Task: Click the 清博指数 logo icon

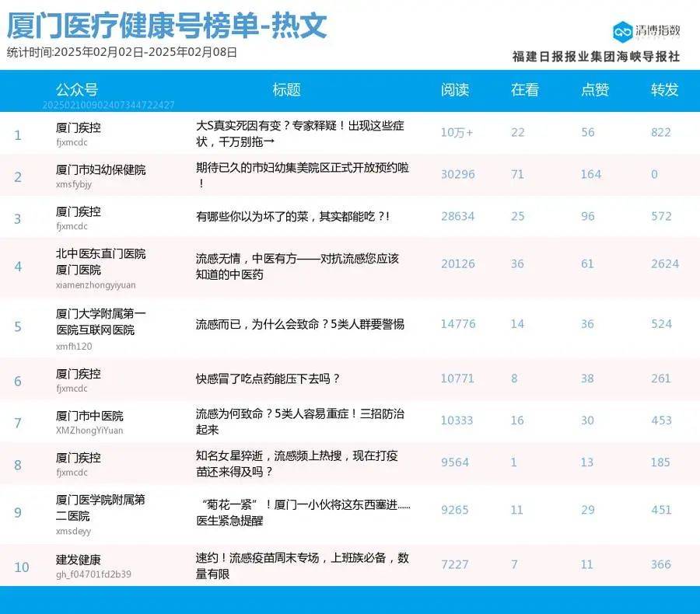Action: (x=622, y=32)
